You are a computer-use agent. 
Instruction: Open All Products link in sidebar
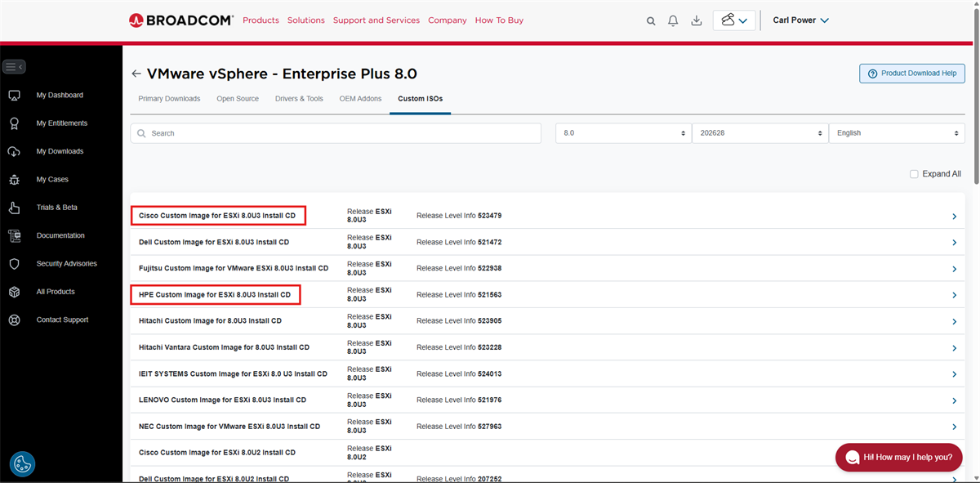coord(56,292)
